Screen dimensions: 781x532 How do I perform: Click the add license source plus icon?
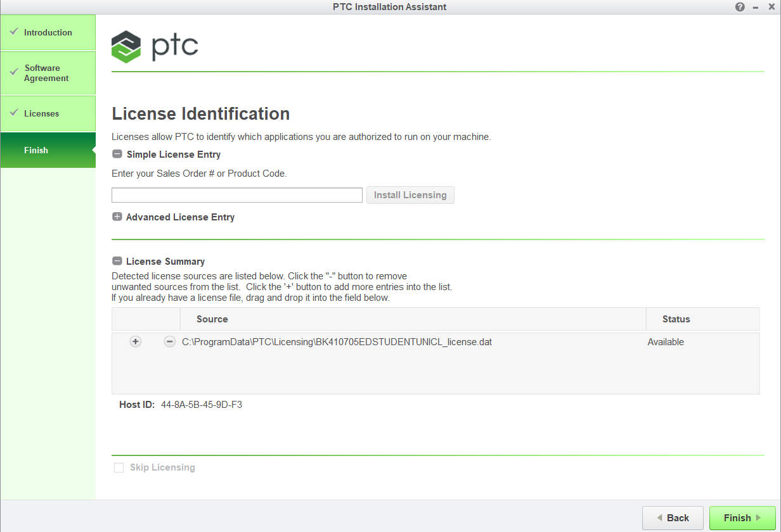click(x=135, y=341)
